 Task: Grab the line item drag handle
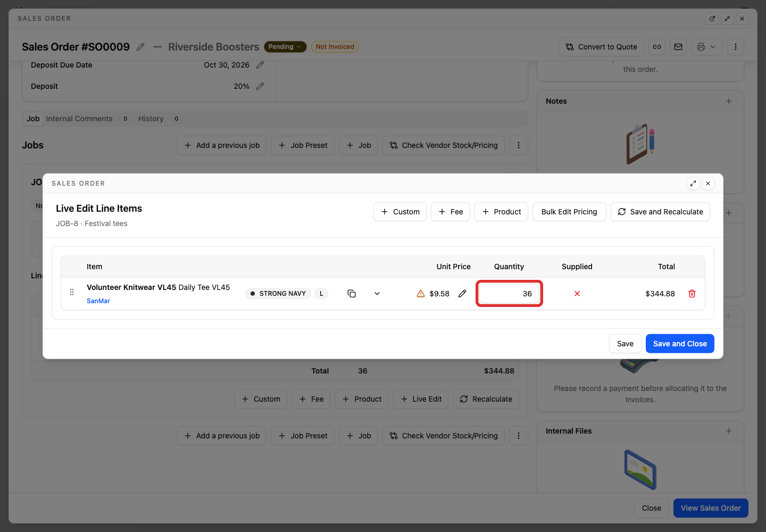72,292
